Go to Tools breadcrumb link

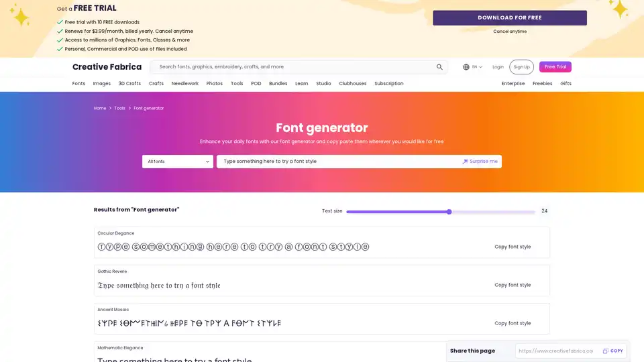click(119, 108)
